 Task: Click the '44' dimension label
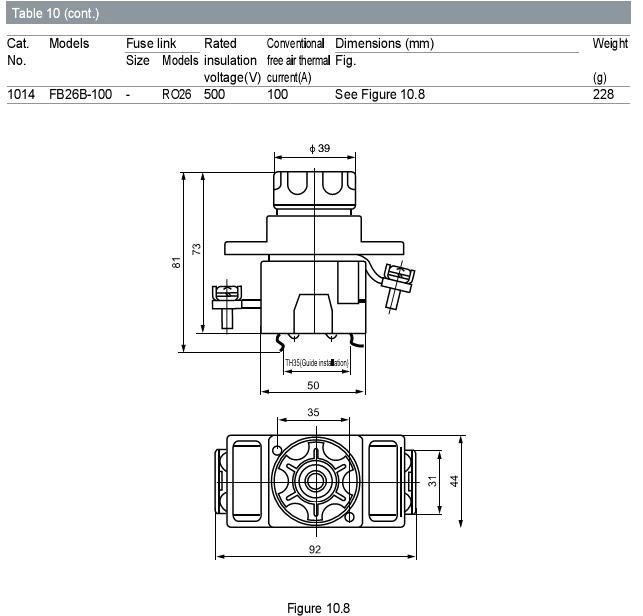click(454, 481)
